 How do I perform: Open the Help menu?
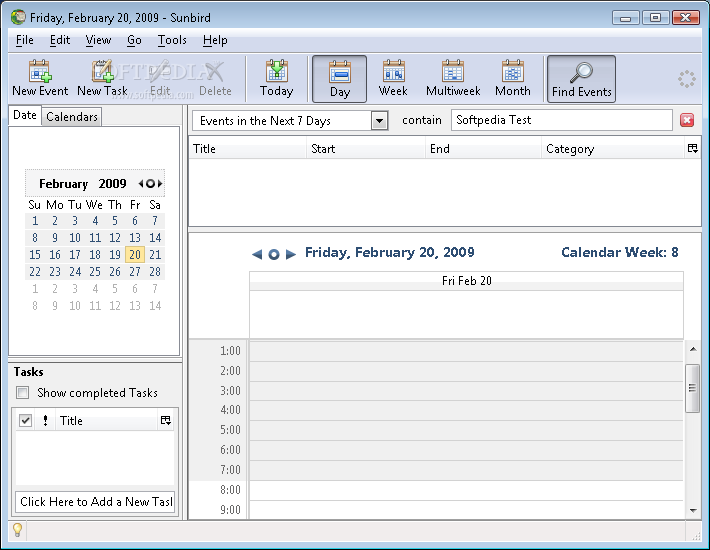215,40
